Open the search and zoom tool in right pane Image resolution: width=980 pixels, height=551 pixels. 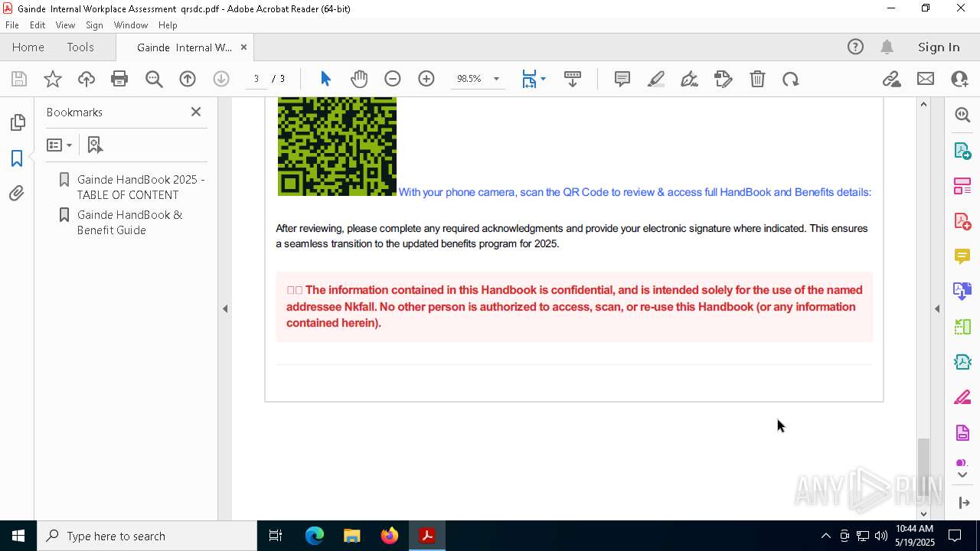pos(962,115)
